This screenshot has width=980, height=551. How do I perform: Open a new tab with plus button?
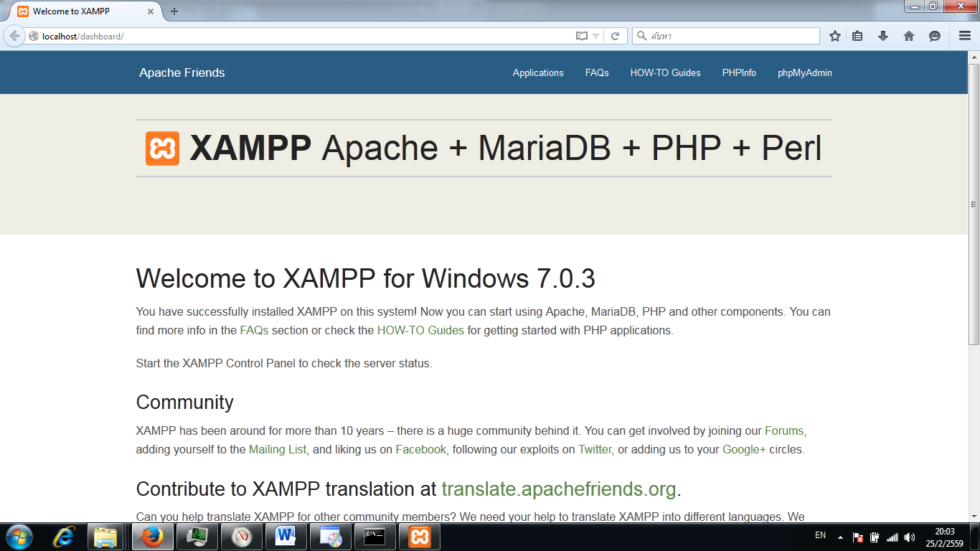(x=174, y=11)
